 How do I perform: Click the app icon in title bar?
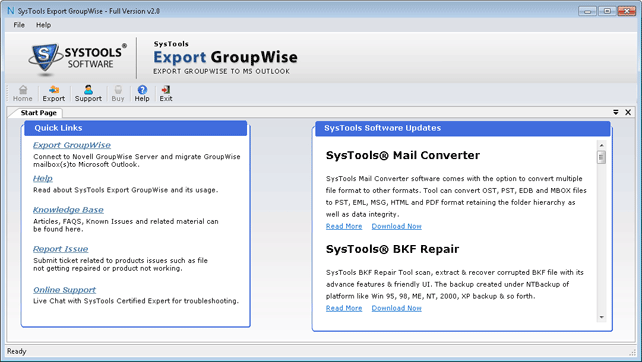point(11,11)
